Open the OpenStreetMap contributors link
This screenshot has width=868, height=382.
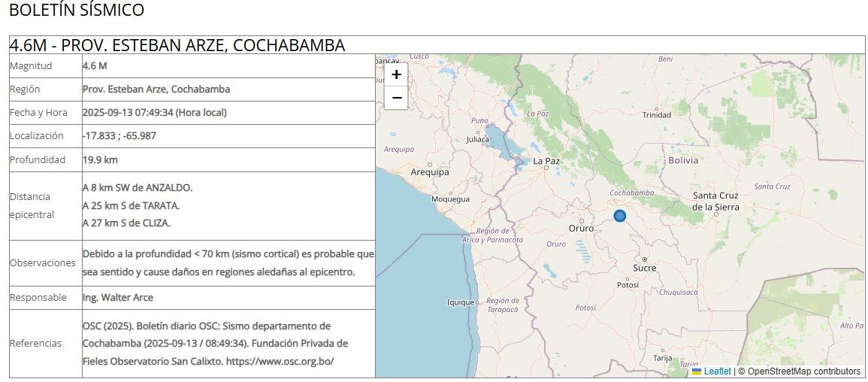(803, 371)
